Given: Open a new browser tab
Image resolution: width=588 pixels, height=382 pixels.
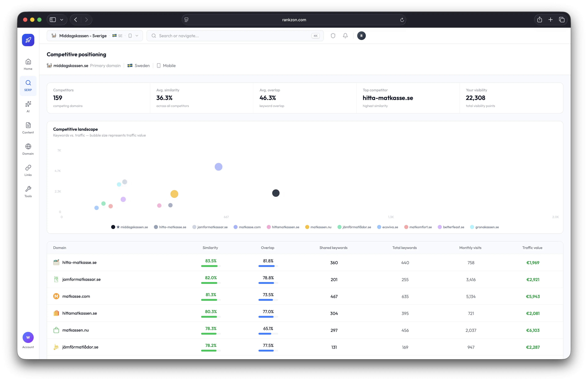Looking at the screenshot, I should pyautogui.click(x=550, y=20).
